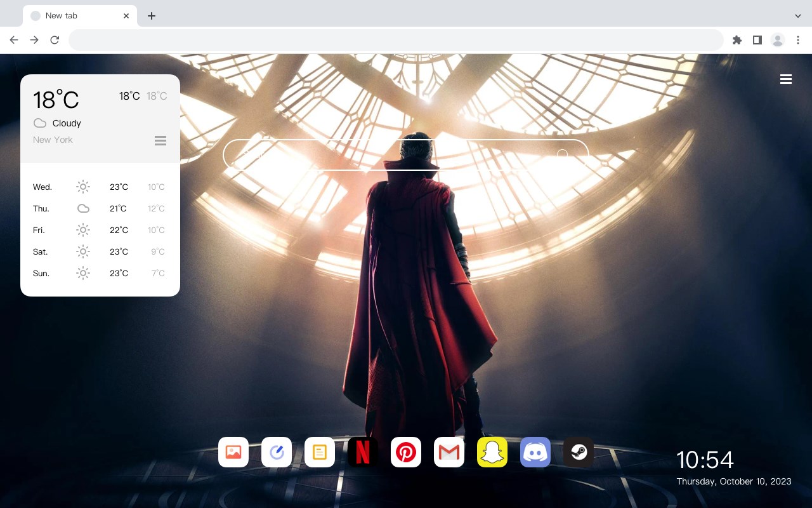
Task: Select the Thu. forecast row label
Action: click(x=41, y=208)
